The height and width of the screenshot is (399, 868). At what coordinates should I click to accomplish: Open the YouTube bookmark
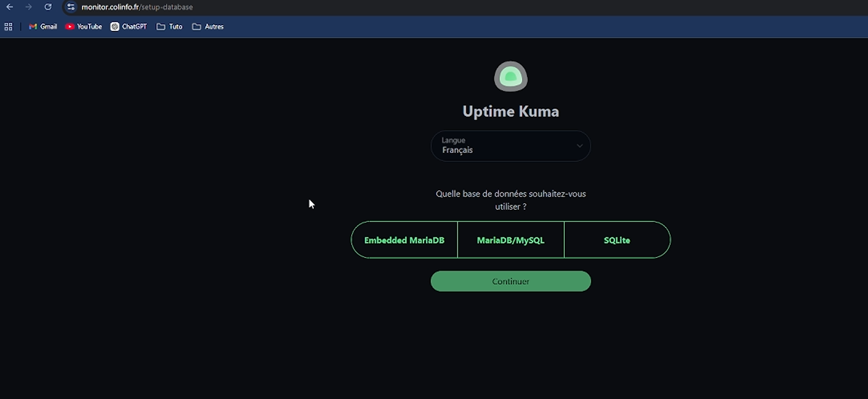tap(83, 27)
